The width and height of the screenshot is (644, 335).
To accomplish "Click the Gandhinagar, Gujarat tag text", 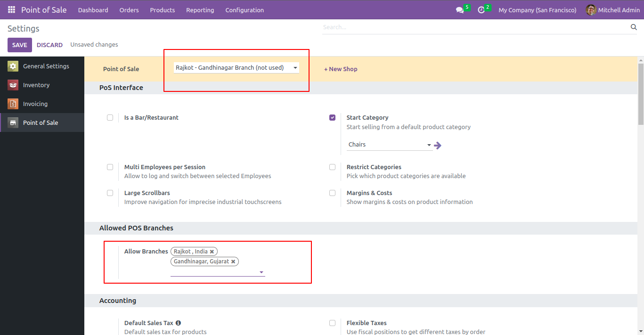I will tap(201, 261).
